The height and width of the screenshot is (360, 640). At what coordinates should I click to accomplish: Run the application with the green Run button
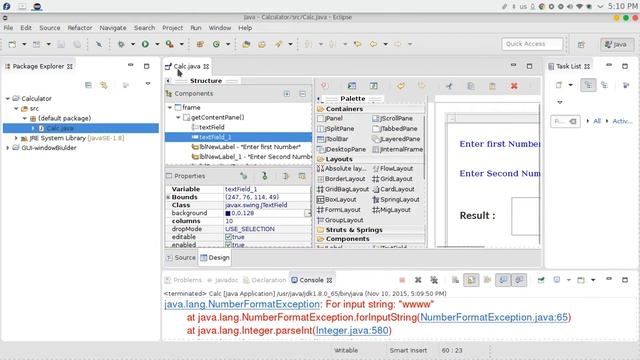tap(145, 44)
